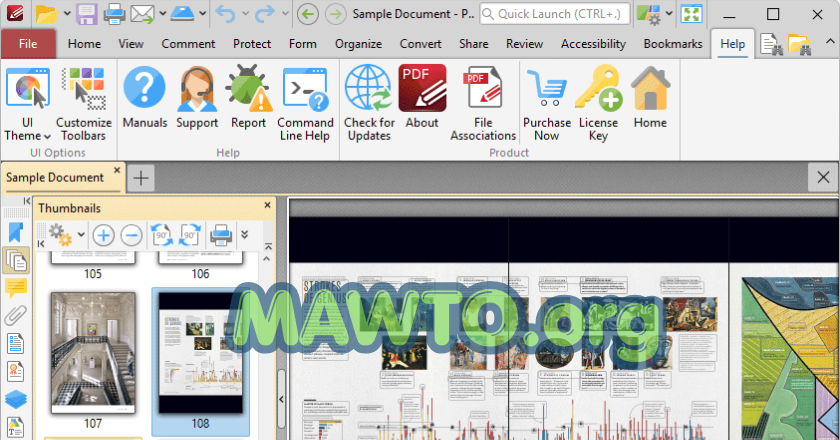Viewport: 840px width, 440px height.
Task: Switch to the Bookmarks tab
Action: (x=673, y=44)
